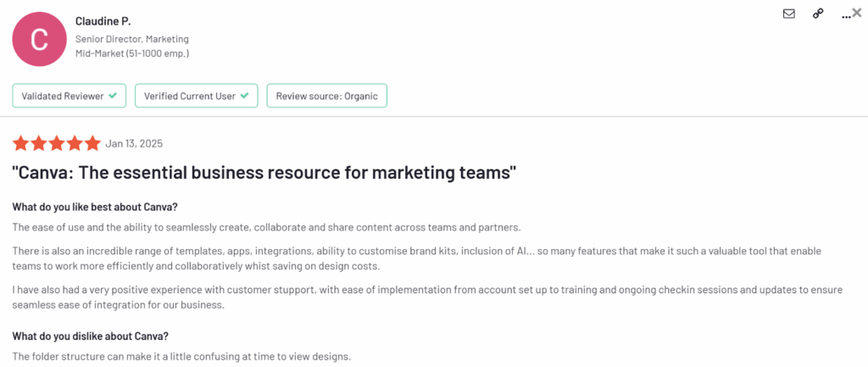Click the Mid-Market company size text
Screen dimensions: 868x367
point(131,53)
